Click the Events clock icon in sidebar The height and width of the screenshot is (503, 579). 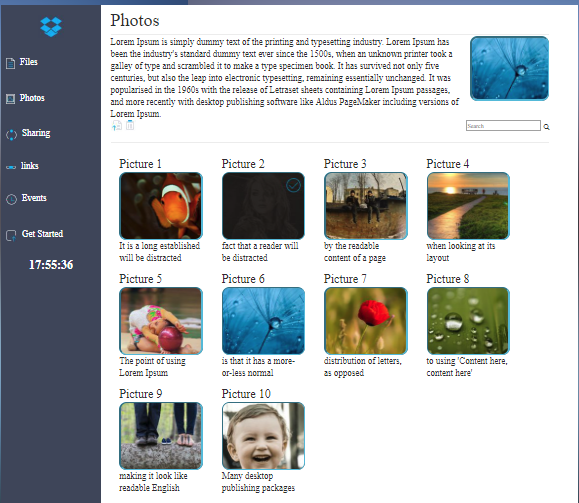point(11,199)
